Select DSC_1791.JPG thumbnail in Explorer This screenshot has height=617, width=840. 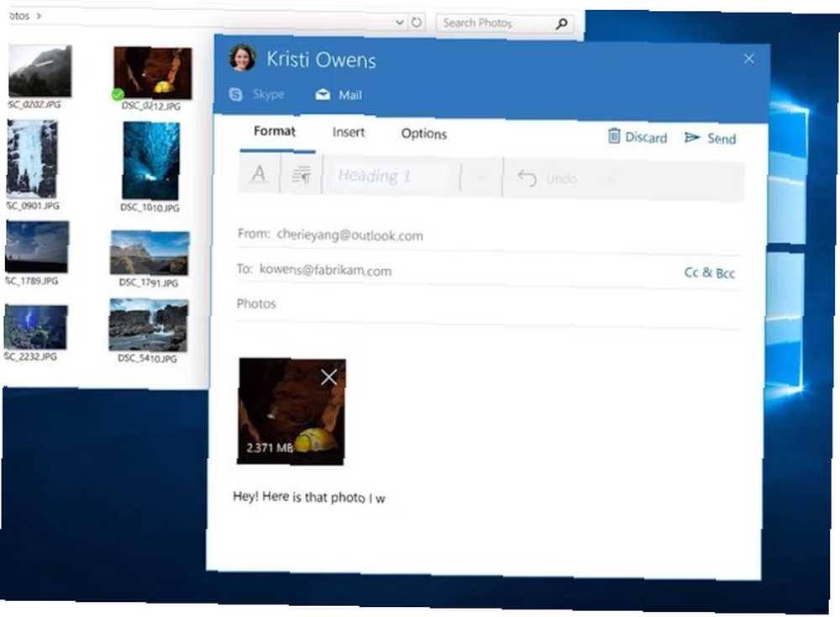click(x=150, y=252)
